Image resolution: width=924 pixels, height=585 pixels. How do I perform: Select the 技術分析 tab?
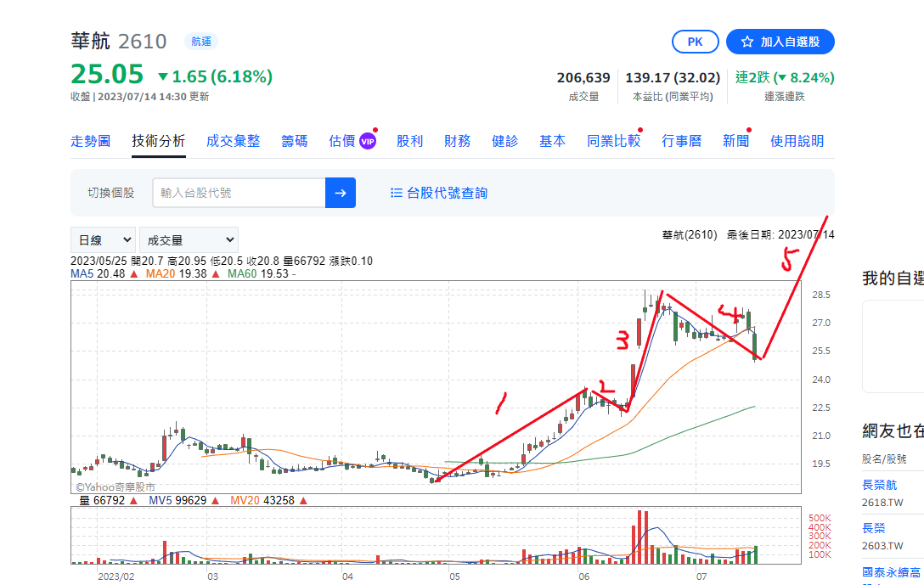click(159, 142)
